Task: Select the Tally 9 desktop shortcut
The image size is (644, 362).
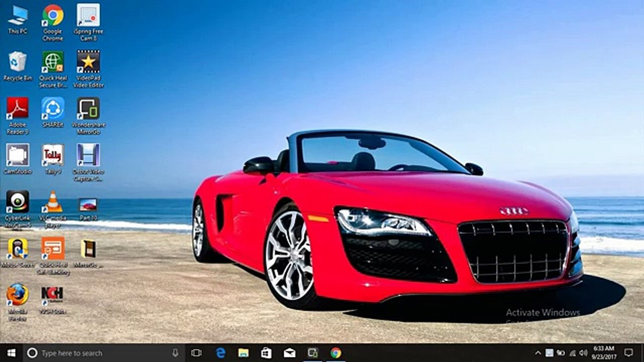Action: (x=53, y=159)
